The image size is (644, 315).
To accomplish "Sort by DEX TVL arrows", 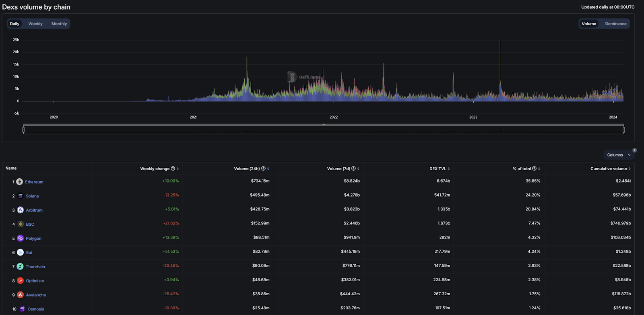I will [449, 169].
